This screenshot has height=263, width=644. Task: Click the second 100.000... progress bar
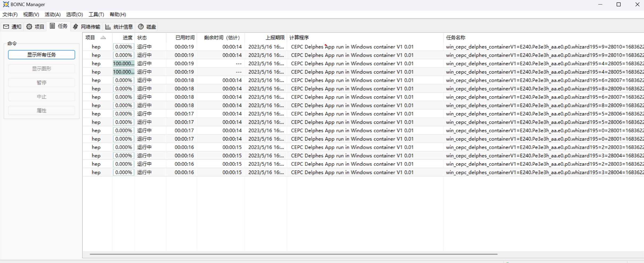click(124, 72)
